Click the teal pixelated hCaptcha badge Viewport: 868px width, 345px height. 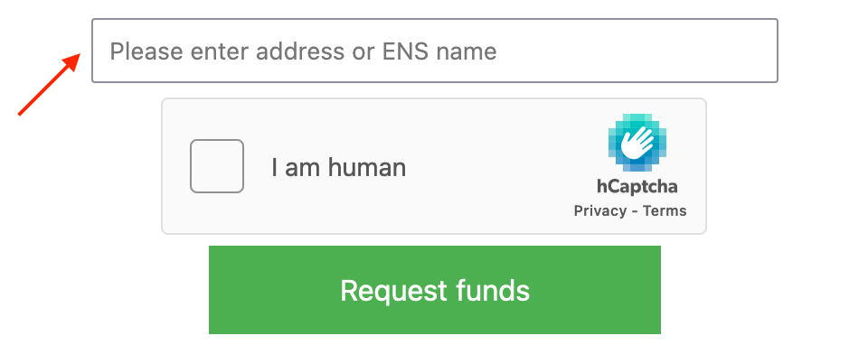pyautogui.click(x=637, y=143)
